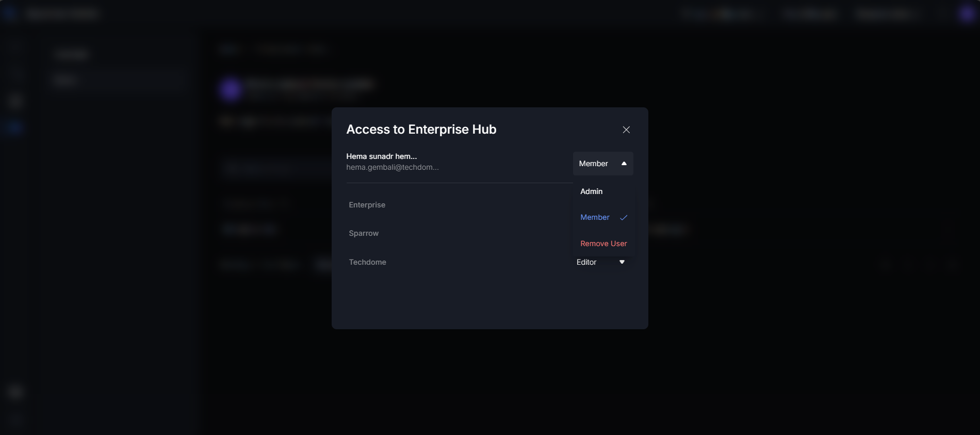Screen dimensions: 980x435
Task: Click the red Remove User option
Action: pyautogui.click(x=603, y=244)
